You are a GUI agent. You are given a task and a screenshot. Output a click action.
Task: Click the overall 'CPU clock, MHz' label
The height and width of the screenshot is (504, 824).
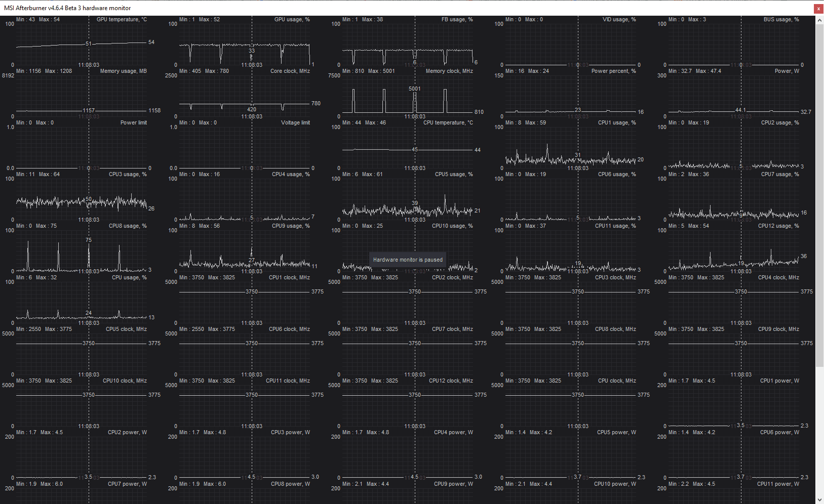(617, 381)
